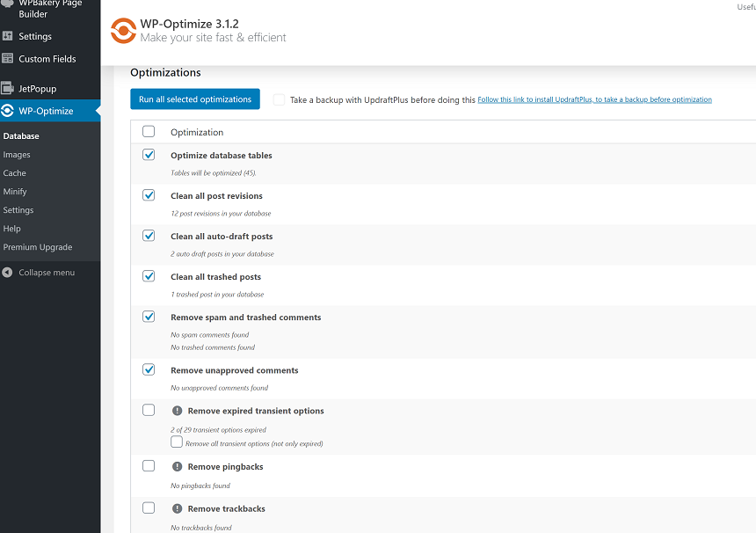Click 'Tables will be optimized (45)' text

click(213, 172)
